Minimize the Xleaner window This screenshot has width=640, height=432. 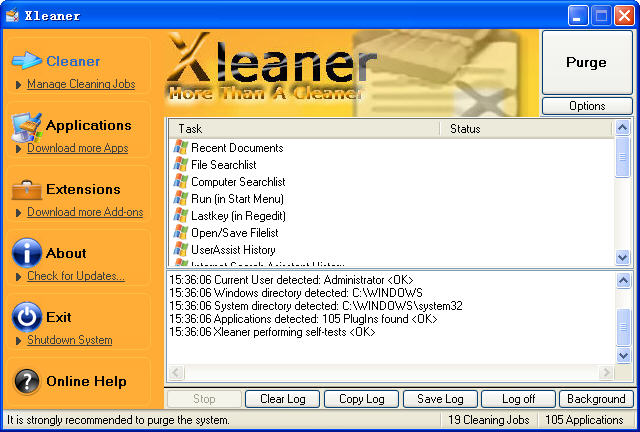point(578,16)
